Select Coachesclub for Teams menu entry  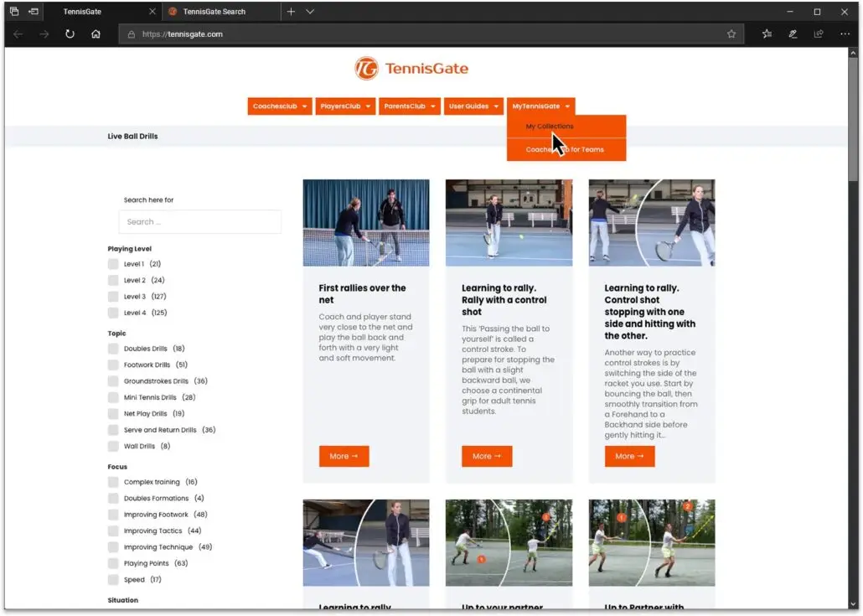click(x=566, y=150)
